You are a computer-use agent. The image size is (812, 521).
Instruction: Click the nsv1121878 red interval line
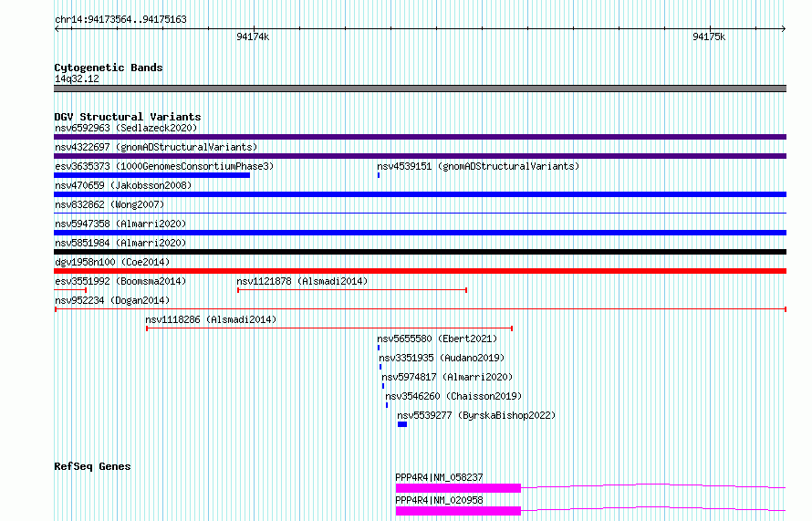point(352,290)
